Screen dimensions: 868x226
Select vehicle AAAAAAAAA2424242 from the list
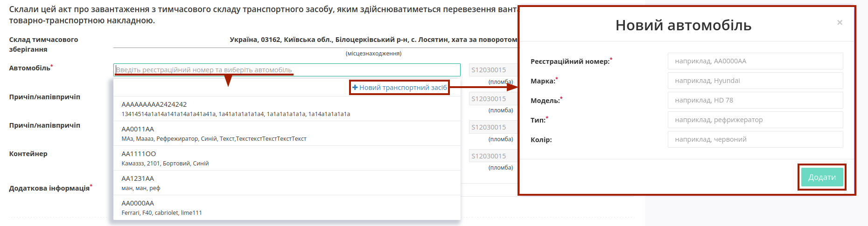(x=287, y=109)
